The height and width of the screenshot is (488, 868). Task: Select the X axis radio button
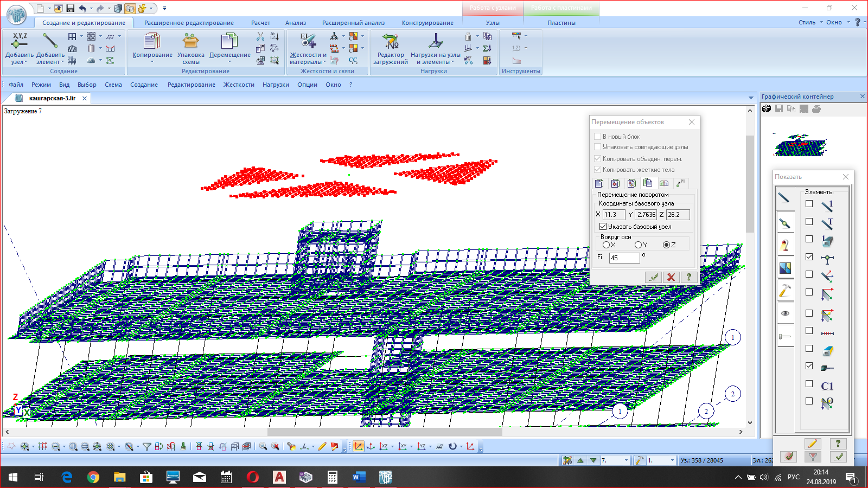(x=606, y=245)
